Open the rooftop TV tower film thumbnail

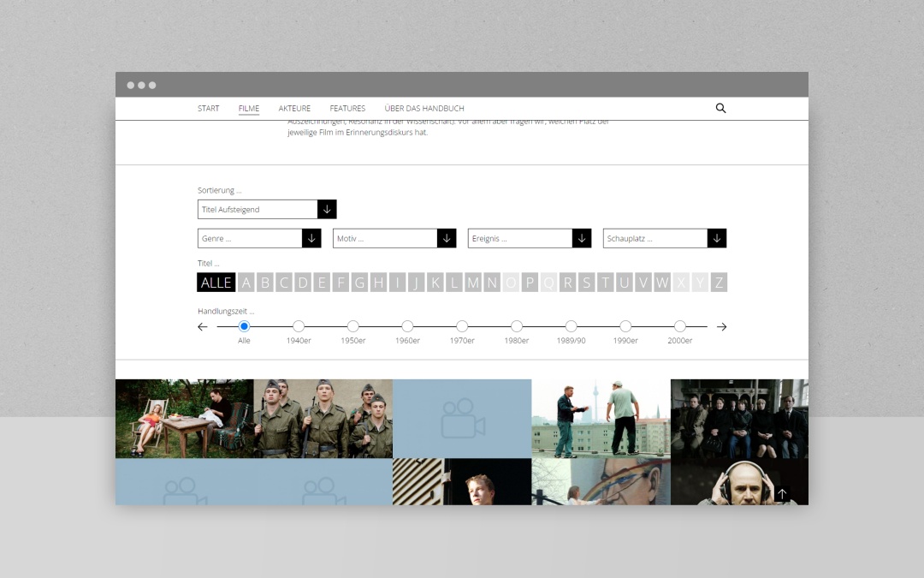(601, 419)
